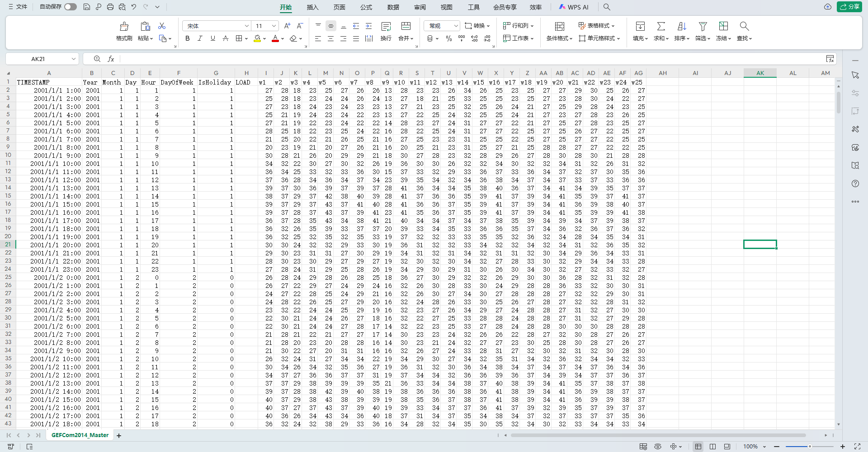Click the Cut scissors icon
The width and height of the screenshot is (868, 452).
(162, 26)
